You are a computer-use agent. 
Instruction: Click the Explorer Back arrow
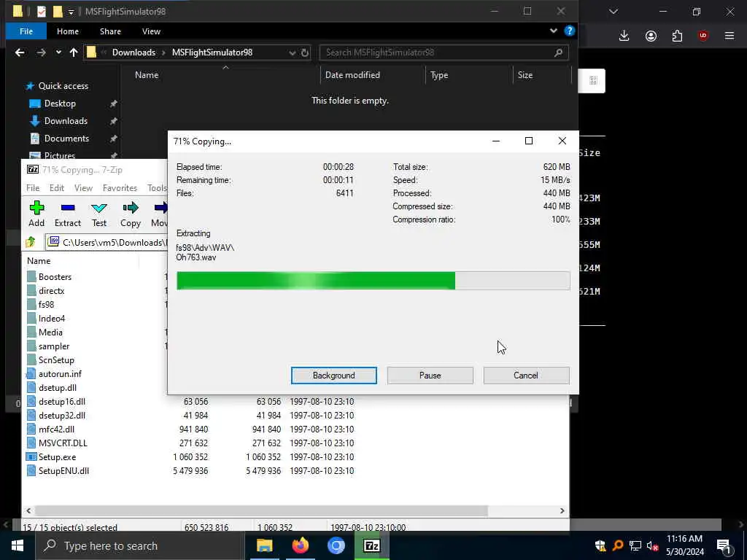point(20,52)
